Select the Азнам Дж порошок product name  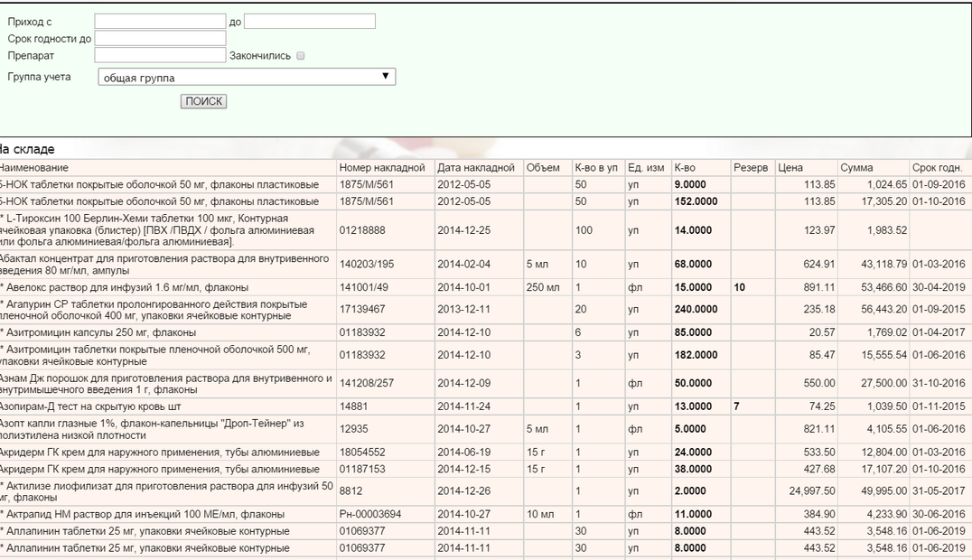pos(166,383)
